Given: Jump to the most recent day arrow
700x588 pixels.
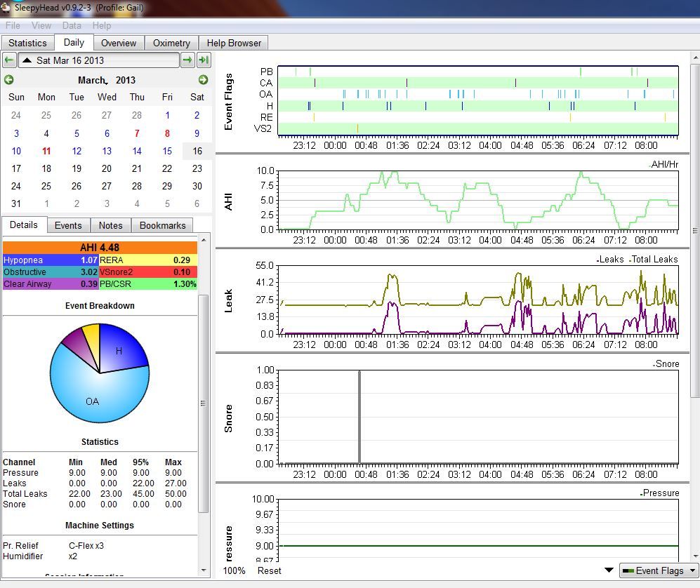Looking at the screenshot, I should pyautogui.click(x=204, y=60).
